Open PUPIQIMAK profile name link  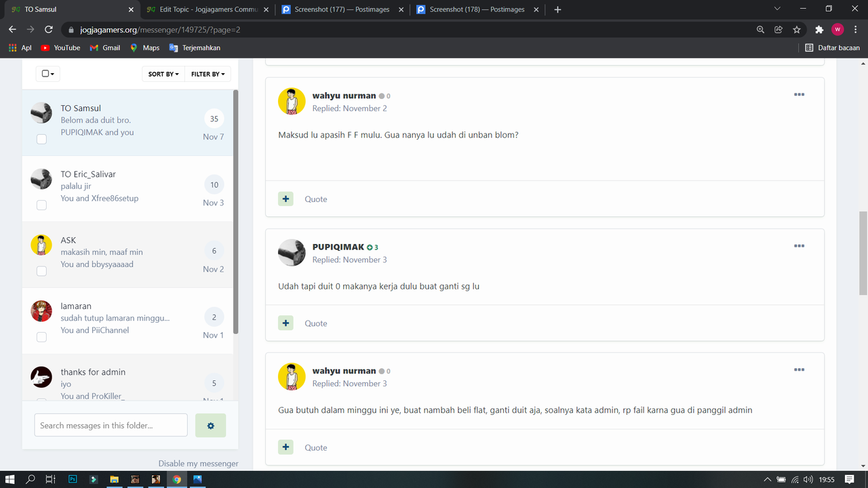pos(338,247)
